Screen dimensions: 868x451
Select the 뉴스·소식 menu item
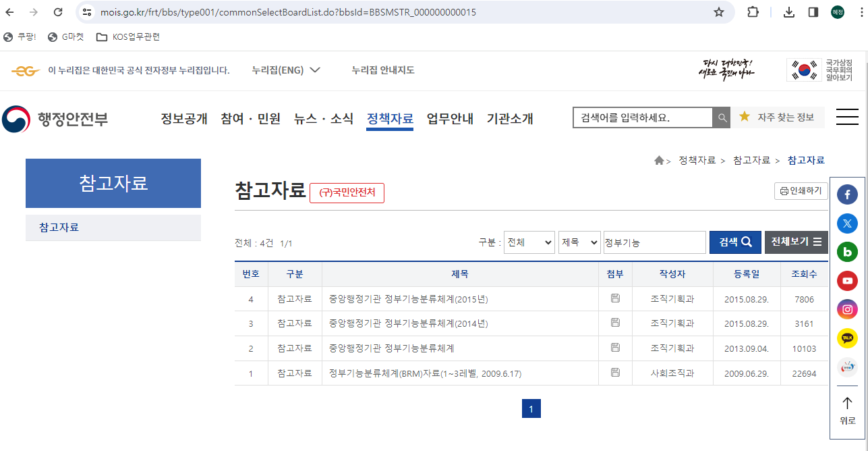[323, 119]
